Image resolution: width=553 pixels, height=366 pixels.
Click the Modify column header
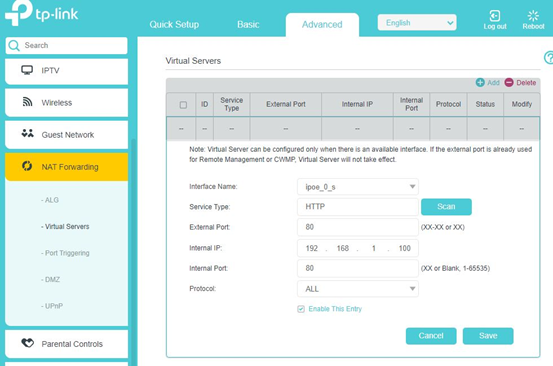(x=522, y=104)
